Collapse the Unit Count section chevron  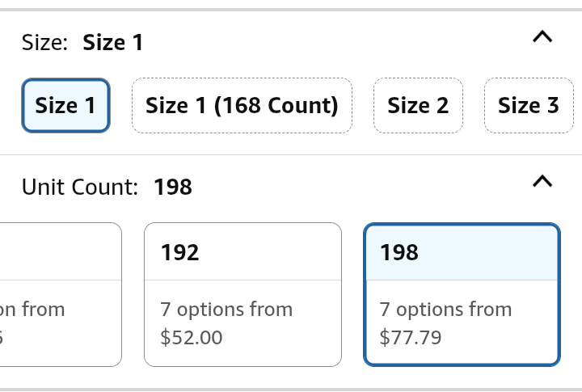(543, 182)
